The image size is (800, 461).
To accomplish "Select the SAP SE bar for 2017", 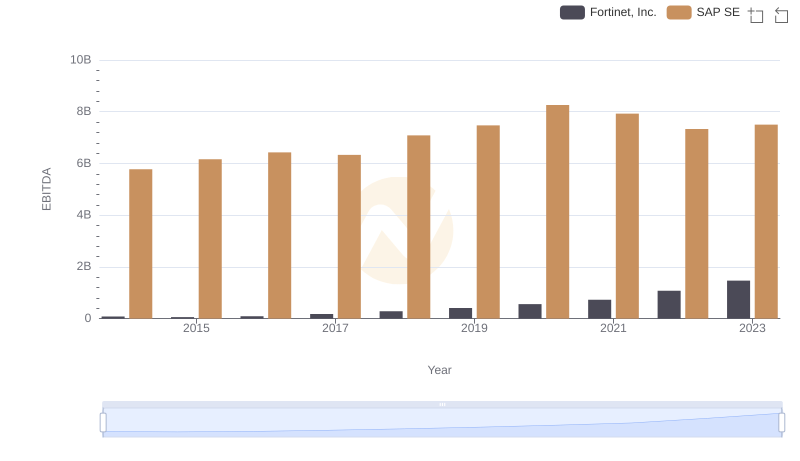I will [x=349, y=237].
